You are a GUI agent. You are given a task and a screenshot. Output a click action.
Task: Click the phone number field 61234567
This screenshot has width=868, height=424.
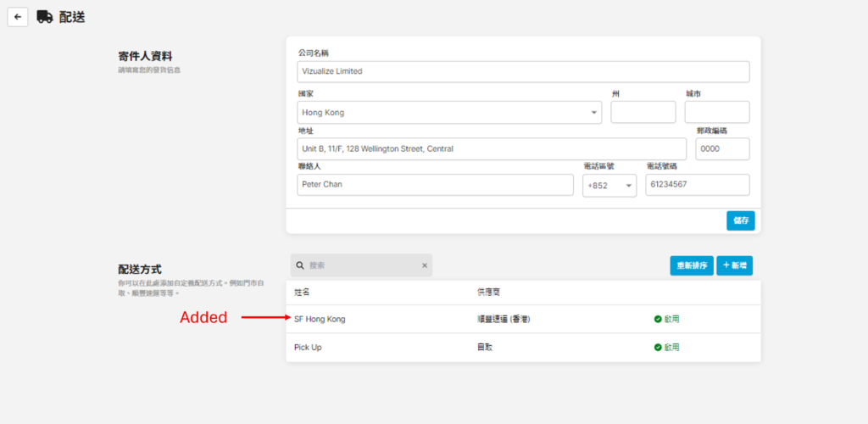tap(697, 185)
